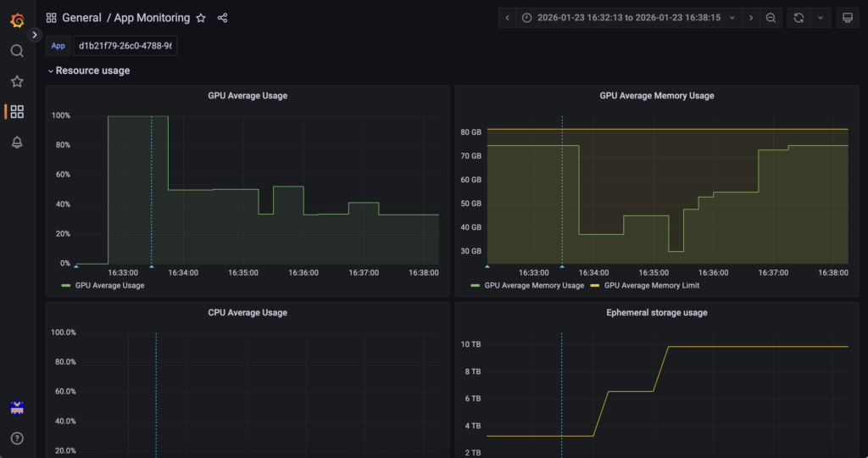
Task: Zoom out the time range
Action: tap(771, 18)
